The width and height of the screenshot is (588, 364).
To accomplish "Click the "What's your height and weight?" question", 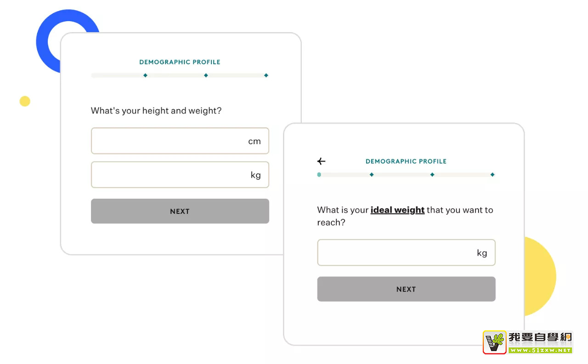I will [x=156, y=111].
